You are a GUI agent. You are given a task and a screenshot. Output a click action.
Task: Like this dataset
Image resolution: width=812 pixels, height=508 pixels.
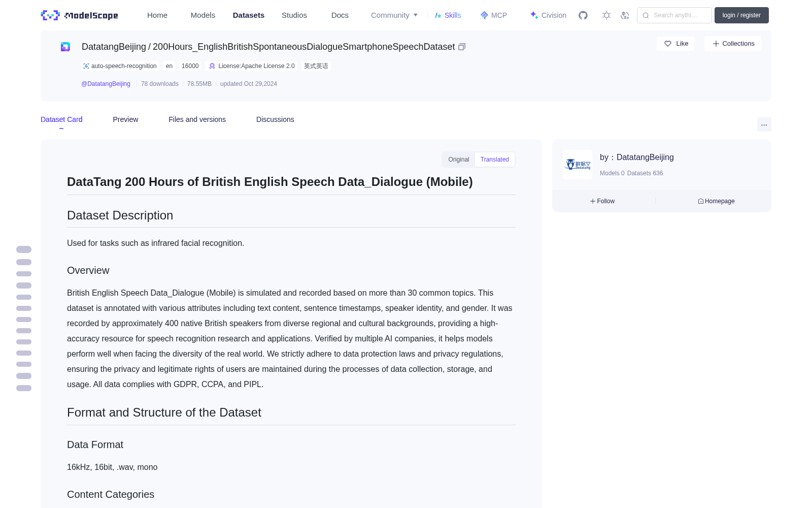[x=675, y=44]
